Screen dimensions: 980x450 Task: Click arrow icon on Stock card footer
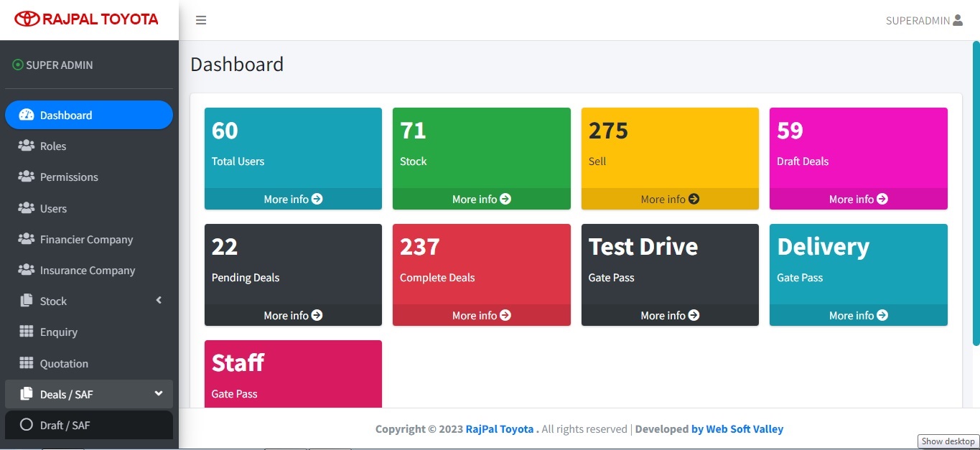505,199
